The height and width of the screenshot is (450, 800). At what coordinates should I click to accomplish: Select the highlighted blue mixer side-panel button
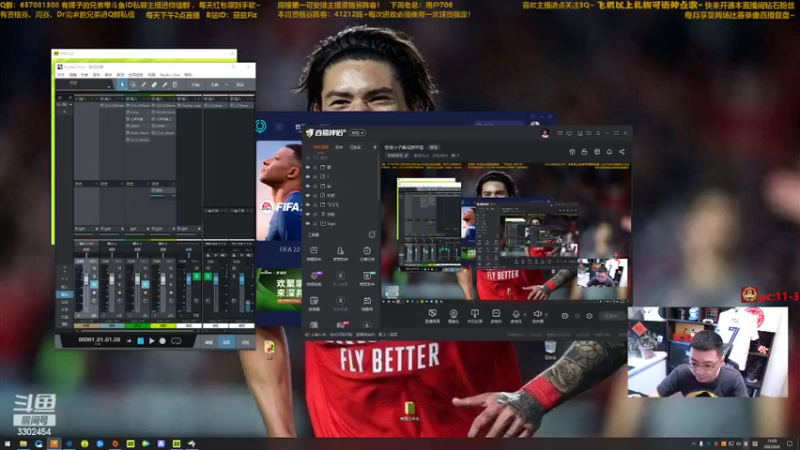(64, 294)
